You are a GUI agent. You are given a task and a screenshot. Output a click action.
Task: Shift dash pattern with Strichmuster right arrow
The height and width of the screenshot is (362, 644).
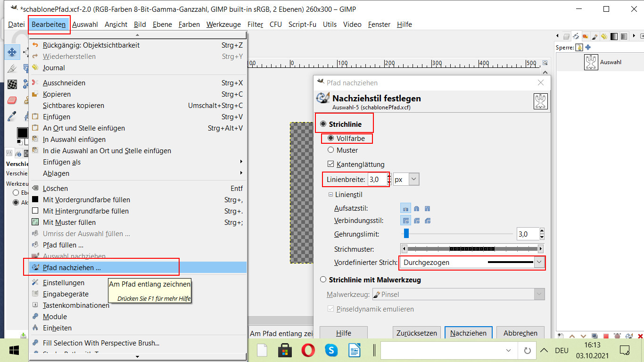(541, 249)
